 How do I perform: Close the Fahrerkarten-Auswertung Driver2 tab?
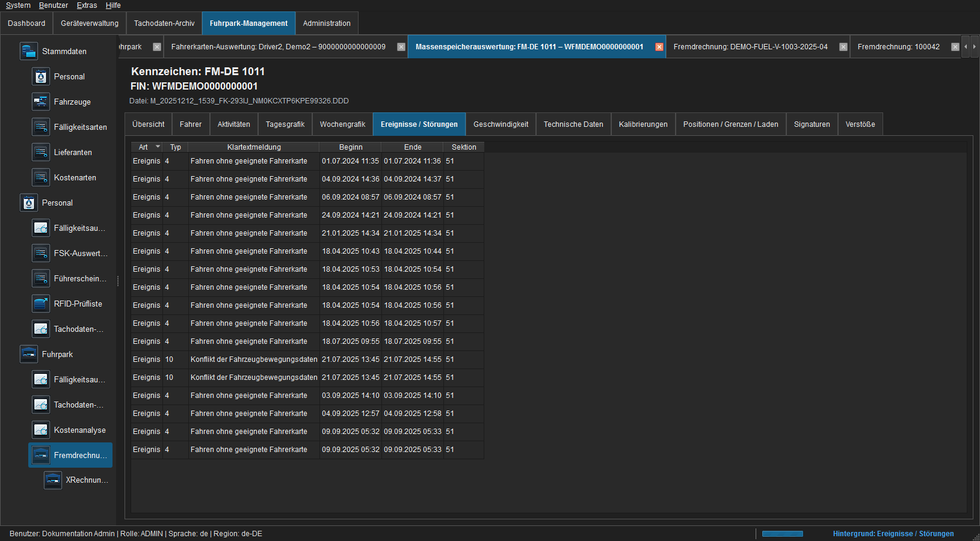(x=401, y=47)
